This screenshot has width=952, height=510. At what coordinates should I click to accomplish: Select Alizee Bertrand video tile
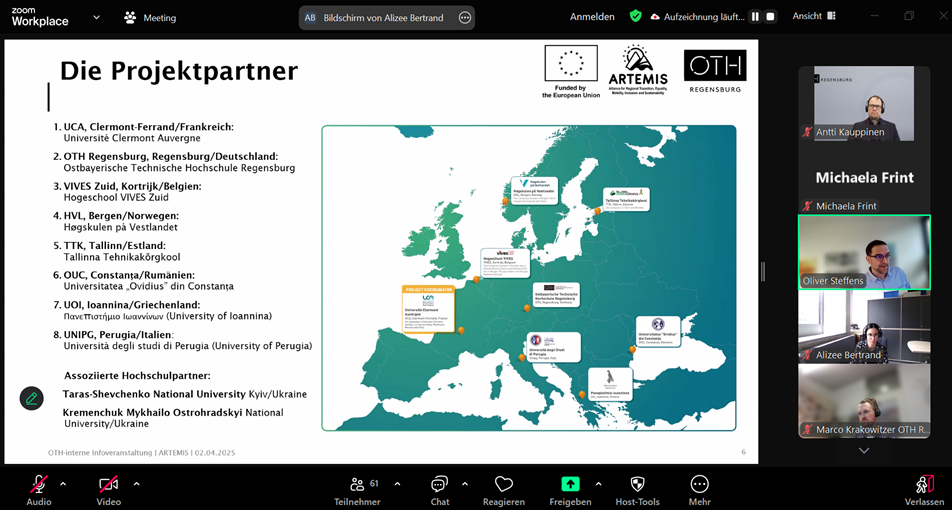864,327
